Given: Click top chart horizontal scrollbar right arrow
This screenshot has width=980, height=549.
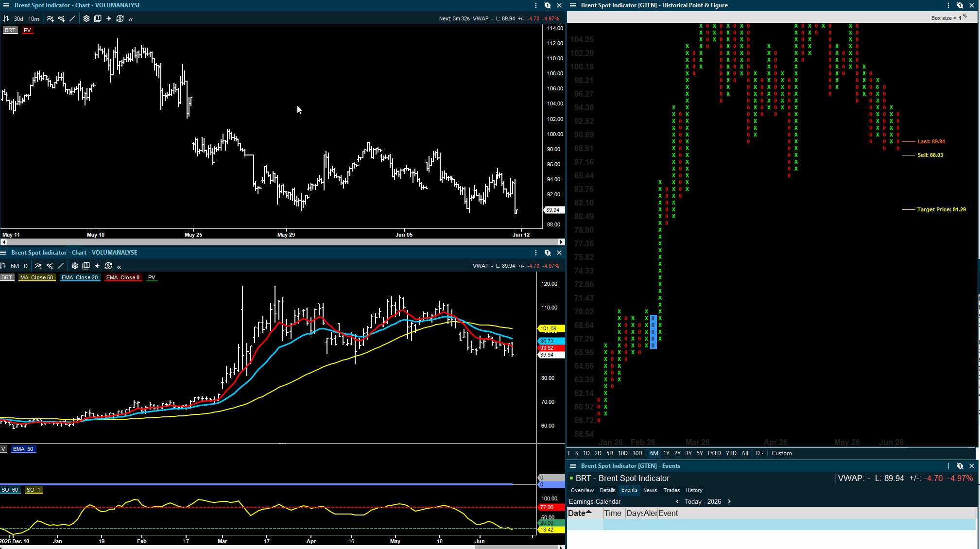Looking at the screenshot, I should [561, 242].
